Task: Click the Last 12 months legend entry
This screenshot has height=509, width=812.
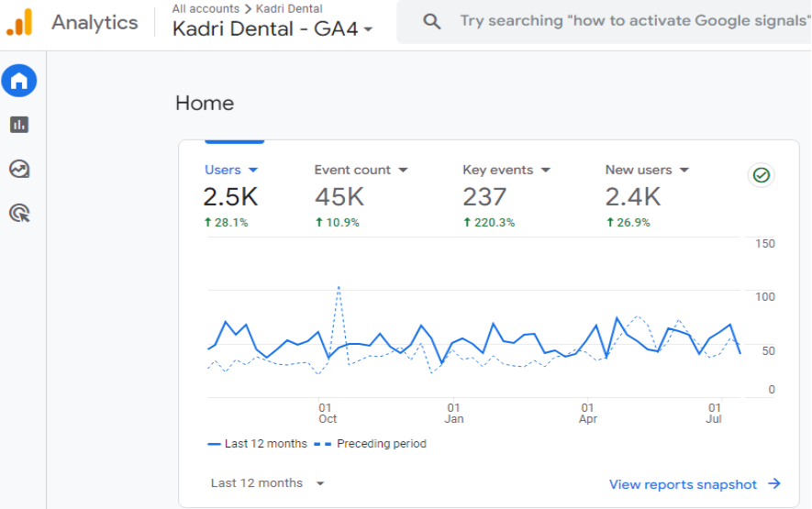Action: (257, 444)
